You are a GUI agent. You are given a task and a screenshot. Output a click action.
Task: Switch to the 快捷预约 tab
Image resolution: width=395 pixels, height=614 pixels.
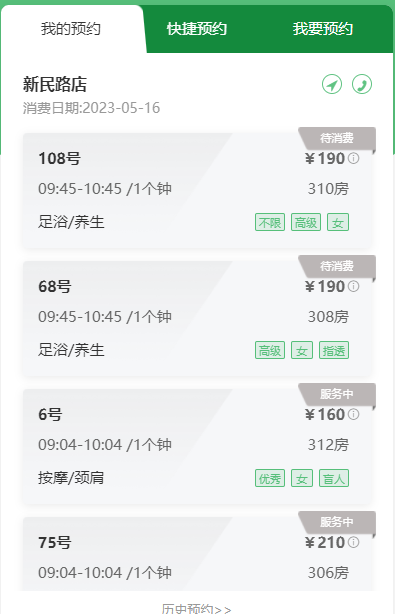197,29
